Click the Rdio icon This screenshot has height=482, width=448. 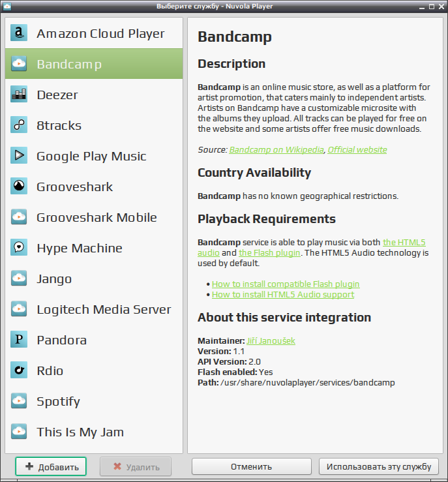pos(19,370)
